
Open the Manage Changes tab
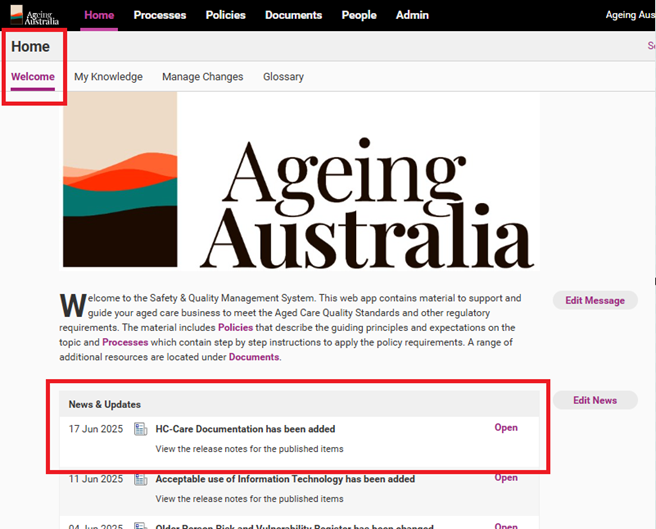click(202, 77)
